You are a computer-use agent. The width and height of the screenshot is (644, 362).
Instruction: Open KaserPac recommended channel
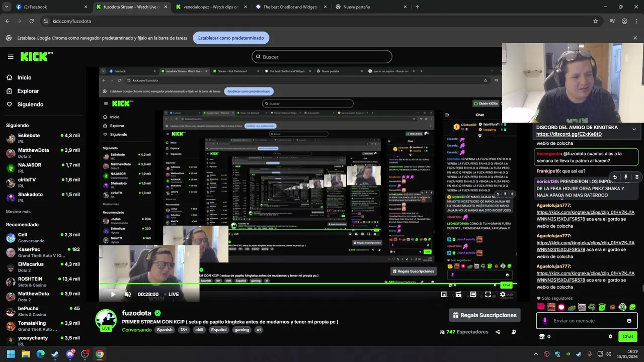point(43,252)
